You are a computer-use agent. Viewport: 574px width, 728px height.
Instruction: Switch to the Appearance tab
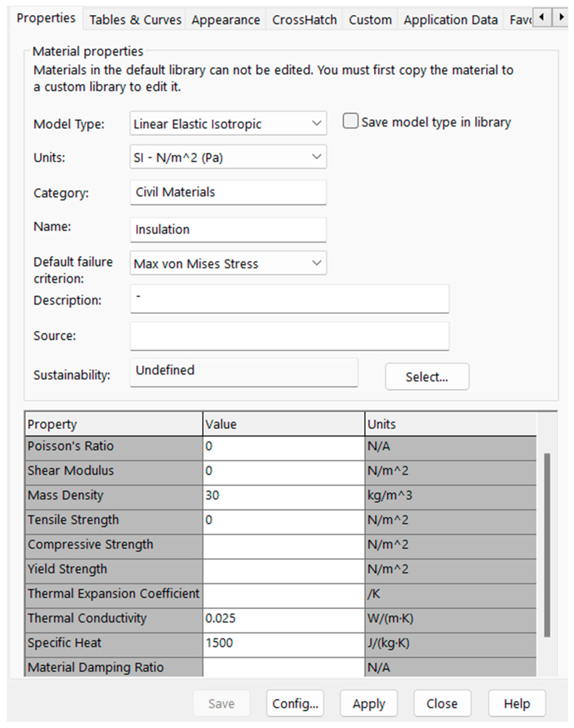point(226,20)
